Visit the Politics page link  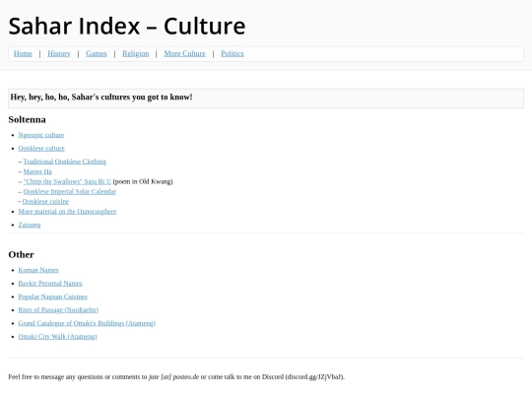pos(233,53)
